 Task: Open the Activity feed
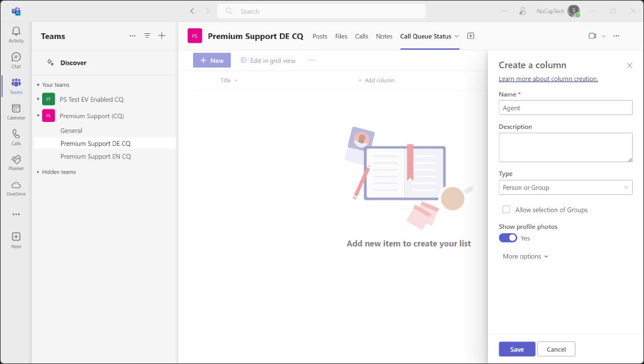[16, 33]
